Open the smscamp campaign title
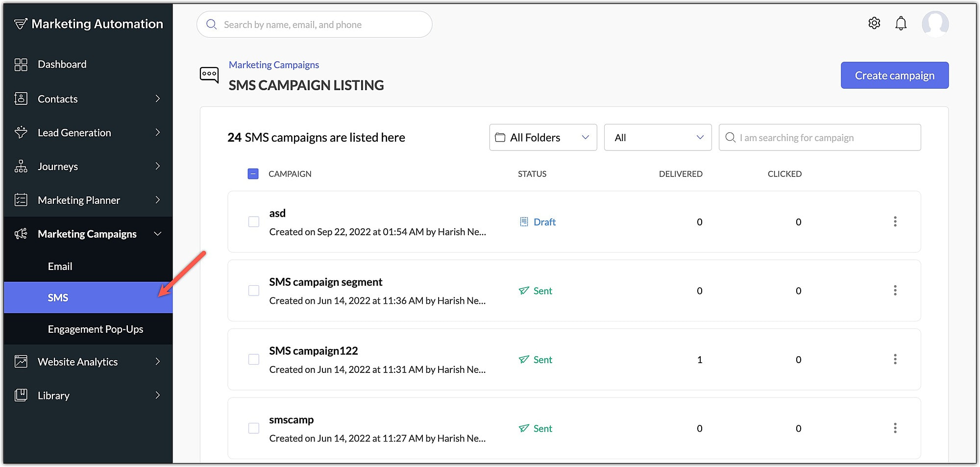Screen dimensions: 980x467 coord(292,420)
